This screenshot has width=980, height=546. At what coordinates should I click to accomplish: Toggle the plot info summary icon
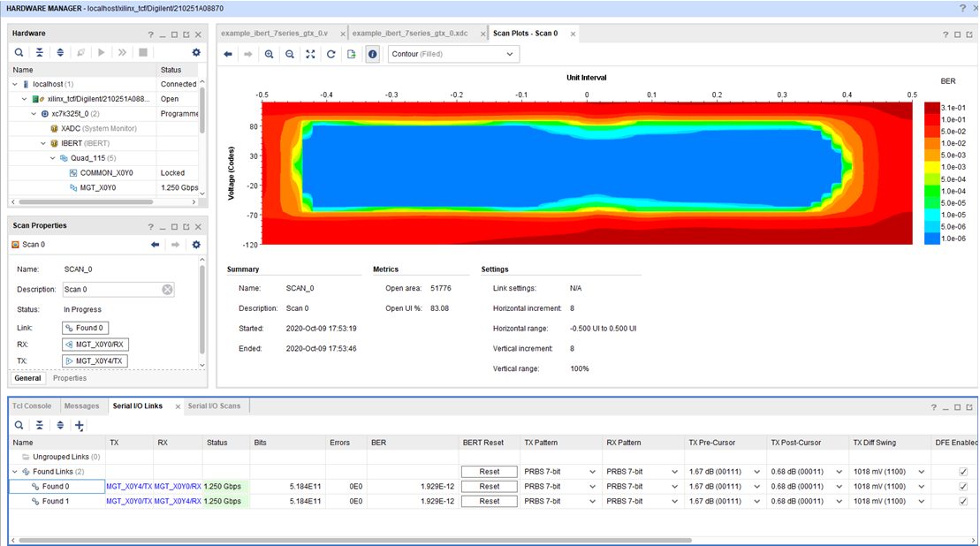[373, 55]
